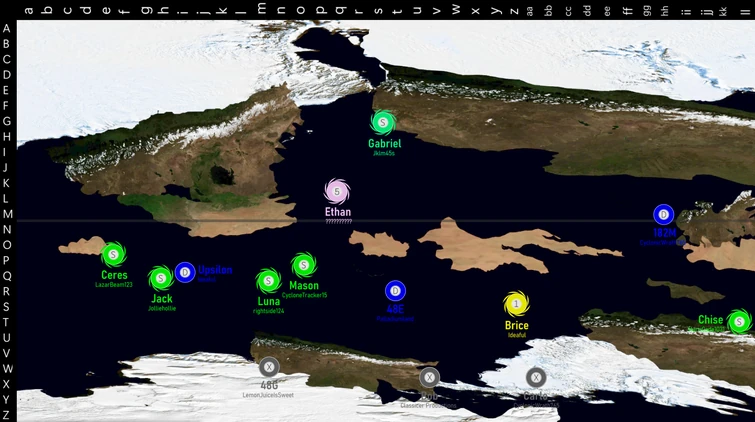Click the 182M blue depression marker

[664, 215]
